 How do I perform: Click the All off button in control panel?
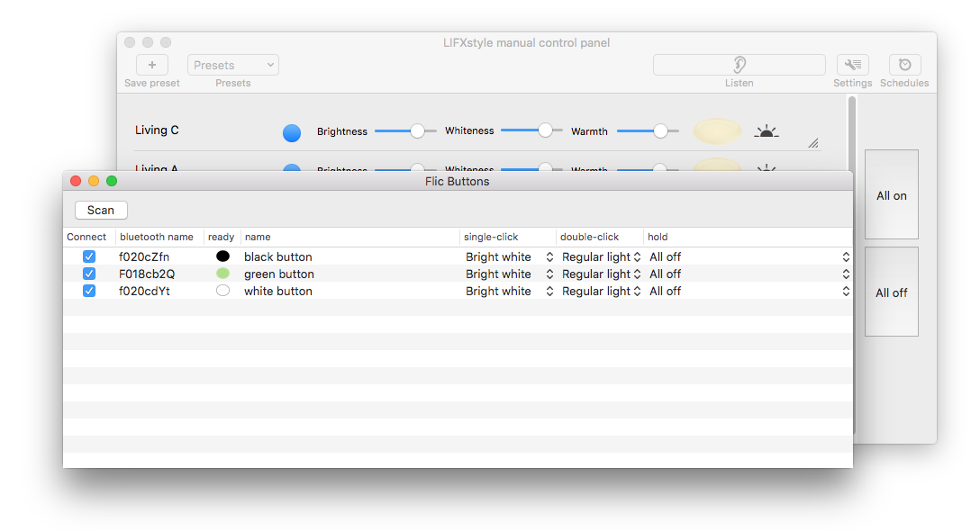click(891, 292)
